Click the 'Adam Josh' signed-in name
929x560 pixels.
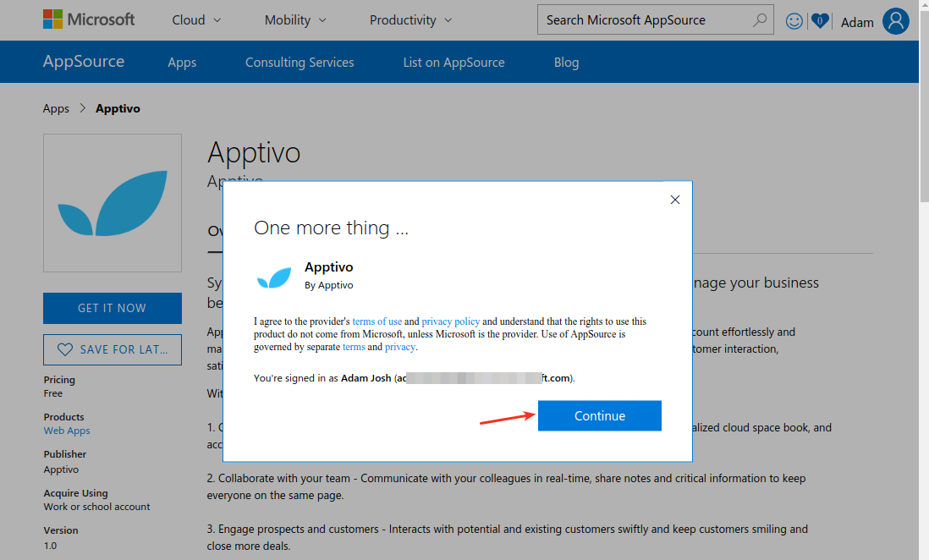(x=366, y=378)
